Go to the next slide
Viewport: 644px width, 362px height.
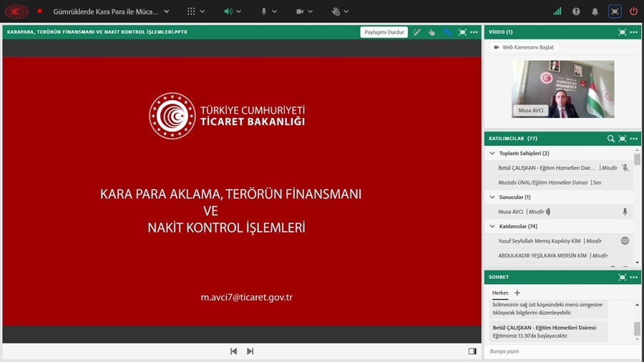pyautogui.click(x=250, y=351)
